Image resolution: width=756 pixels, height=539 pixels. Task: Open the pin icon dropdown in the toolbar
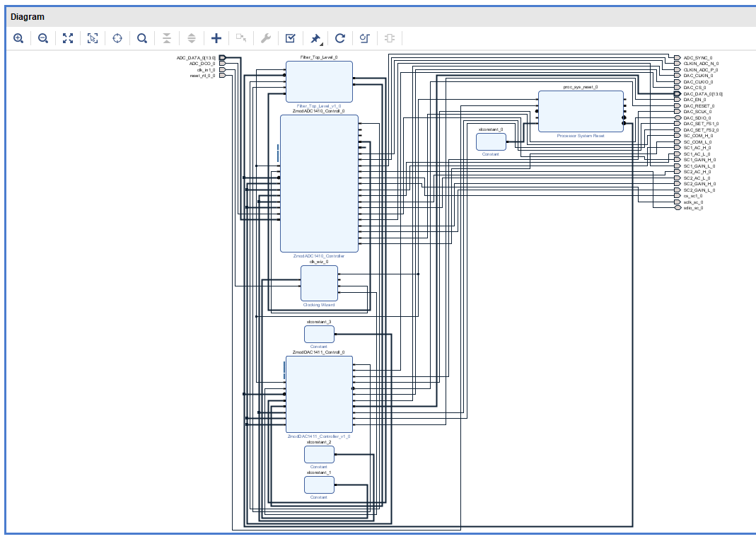[315, 38]
